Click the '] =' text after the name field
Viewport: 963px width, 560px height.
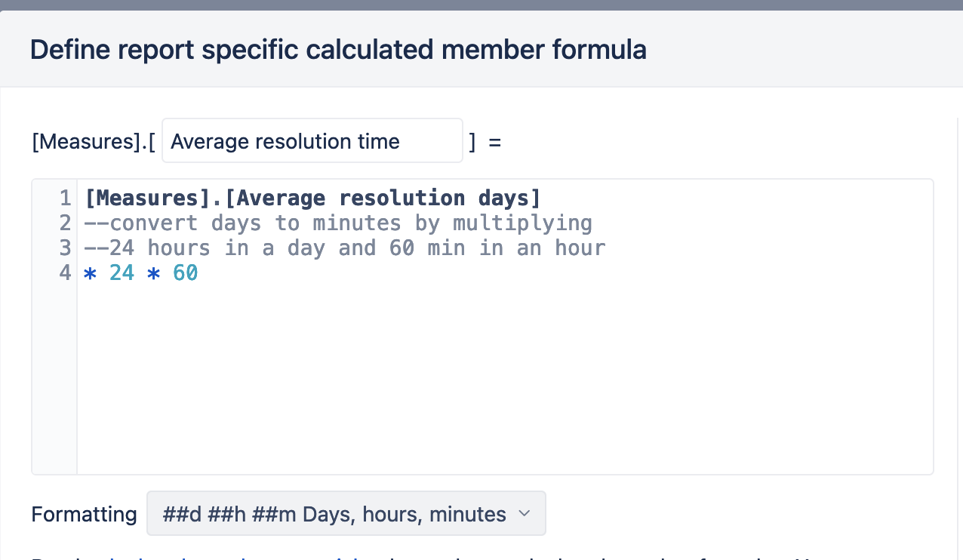(485, 142)
